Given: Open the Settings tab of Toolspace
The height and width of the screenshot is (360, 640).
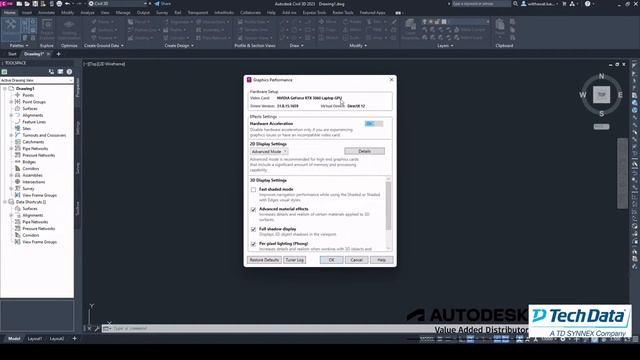Looking at the screenshot, I should pyautogui.click(x=78, y=128).
